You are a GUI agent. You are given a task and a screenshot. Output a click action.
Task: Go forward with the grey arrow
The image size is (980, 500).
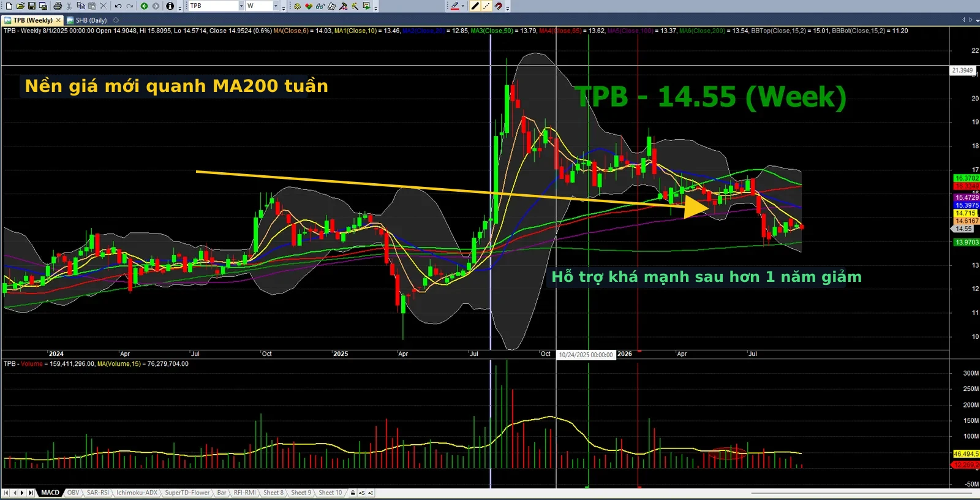156,6
